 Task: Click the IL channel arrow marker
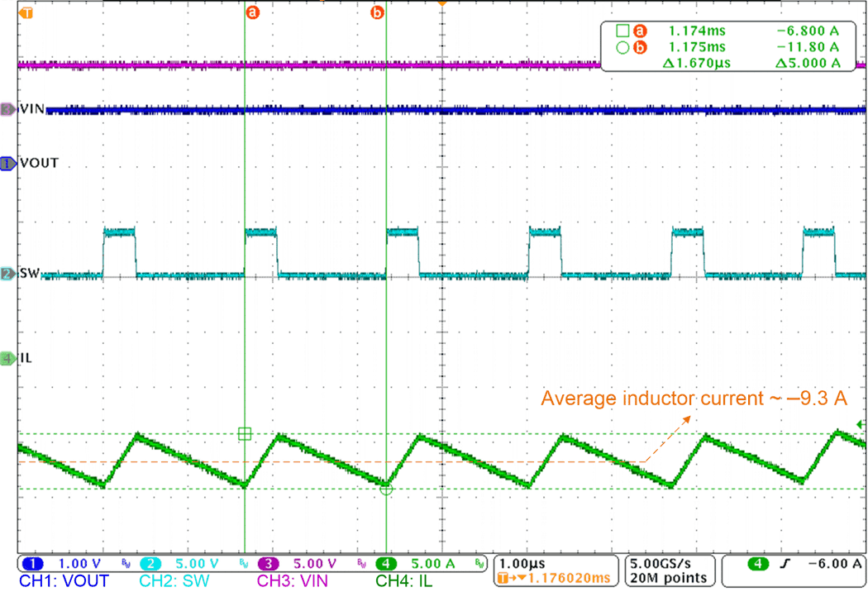7,359
